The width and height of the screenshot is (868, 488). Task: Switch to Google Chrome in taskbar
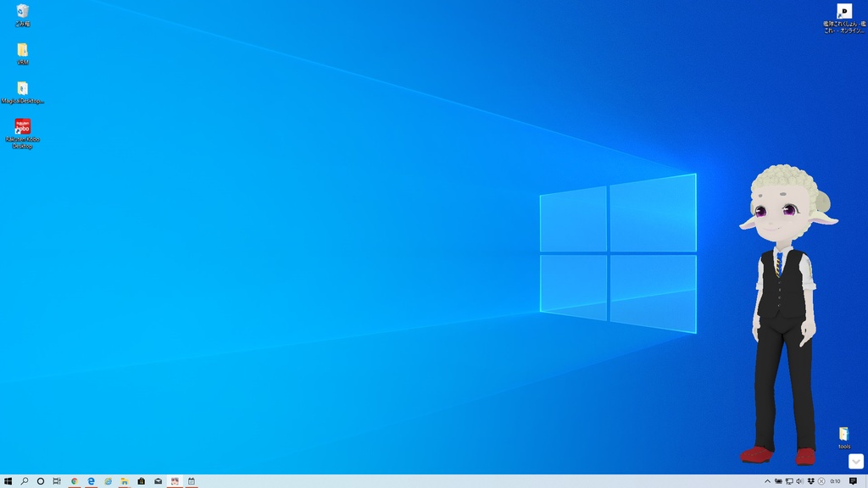coord(75,481)
